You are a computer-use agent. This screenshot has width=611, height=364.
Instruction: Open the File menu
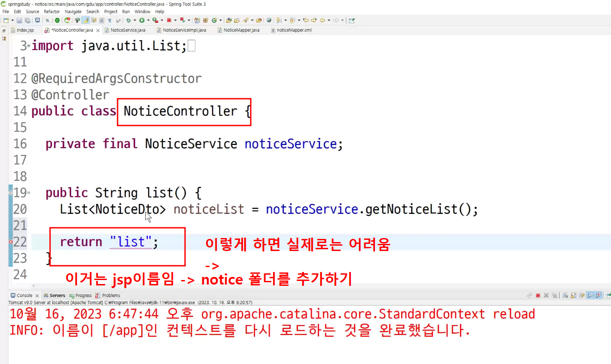6,12
